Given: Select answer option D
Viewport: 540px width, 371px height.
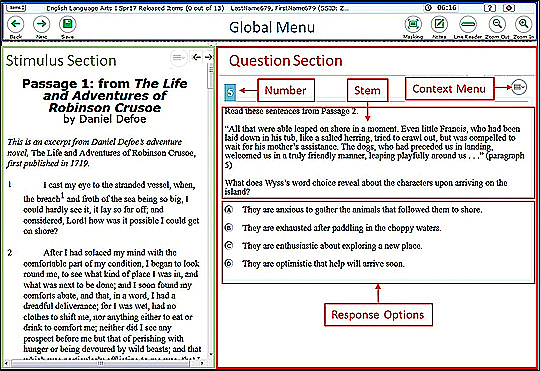Looking at the screenshot, I should 229,264.
